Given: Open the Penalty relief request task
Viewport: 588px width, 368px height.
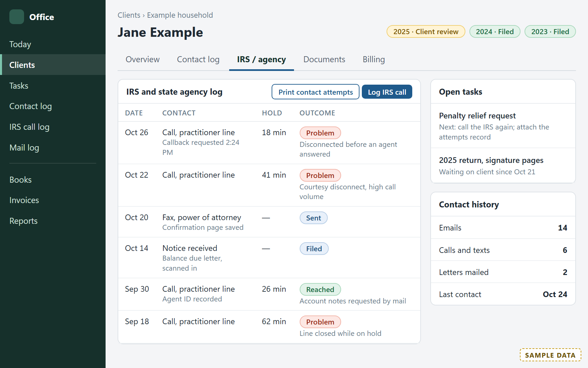Looking at the screenshot, I should pos(503,126).
